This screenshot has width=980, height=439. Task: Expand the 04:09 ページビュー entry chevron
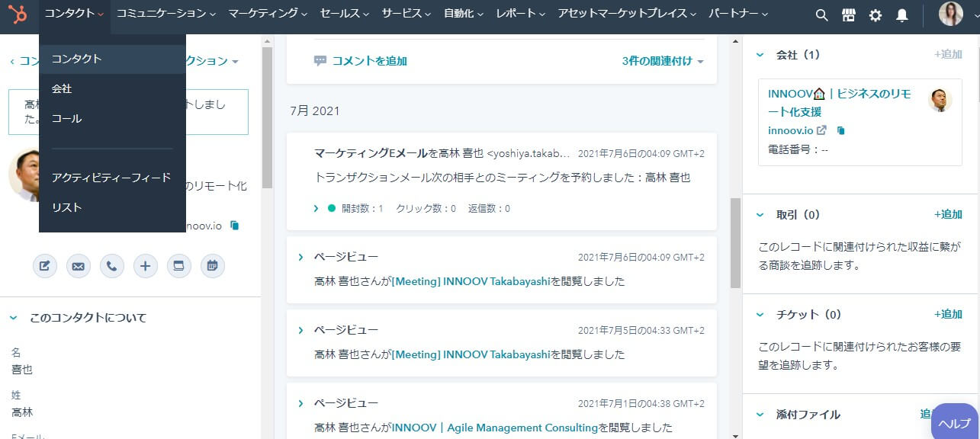click(301, 257)
